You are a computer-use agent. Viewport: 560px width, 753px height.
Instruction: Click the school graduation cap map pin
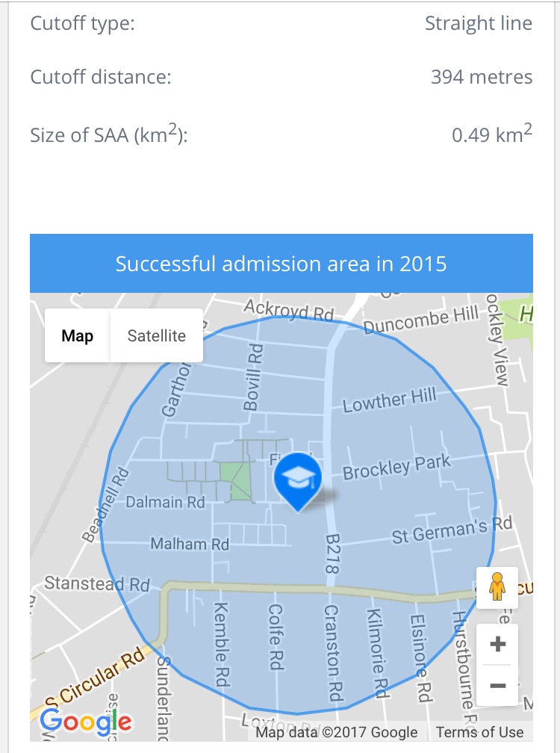(298, 478)
